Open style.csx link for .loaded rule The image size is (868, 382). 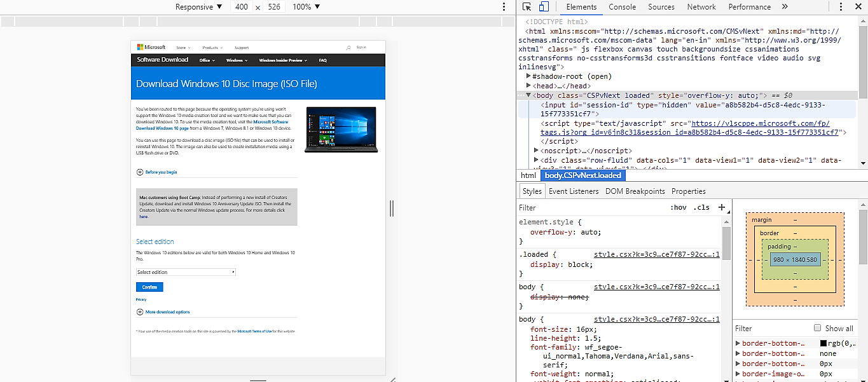[x=656, y=254]
